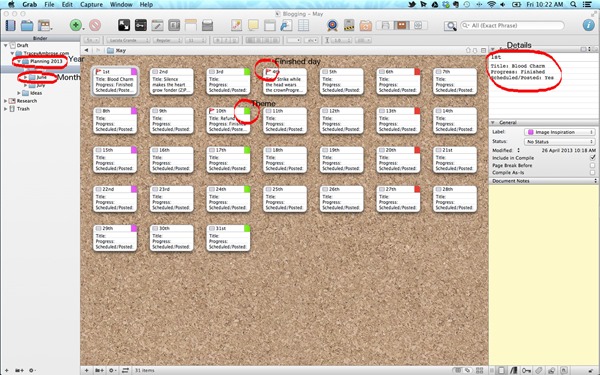Enter full screen composition mode icon
This screenshot has width=600, height=375.
[124, 25]
